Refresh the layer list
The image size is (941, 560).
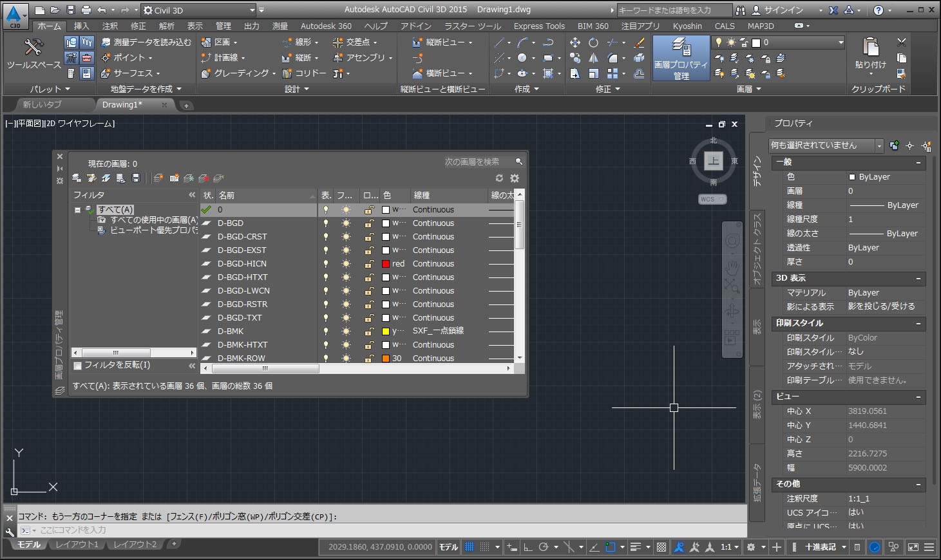(x=499, y=178)
